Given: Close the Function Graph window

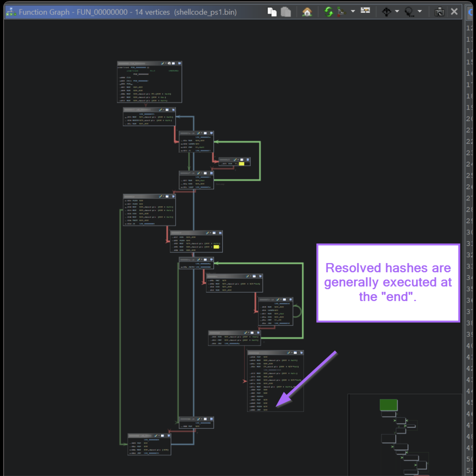Looking at the screenshot, I should pyautogui.click(x=454, y=12).
